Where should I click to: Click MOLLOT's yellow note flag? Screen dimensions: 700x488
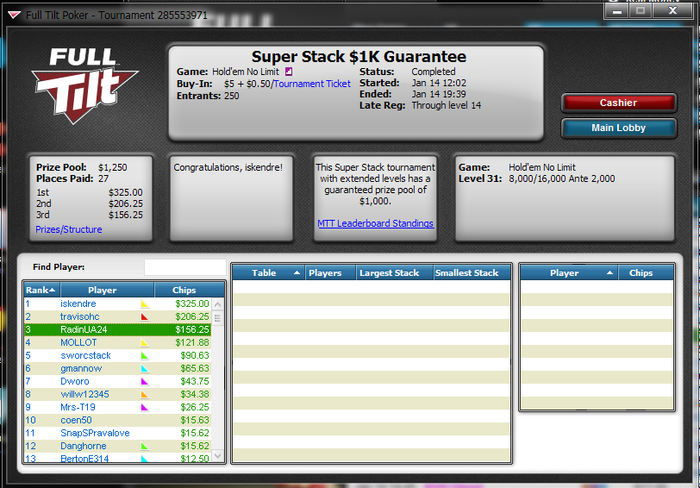pyautogui.click(x=145, y=343)
